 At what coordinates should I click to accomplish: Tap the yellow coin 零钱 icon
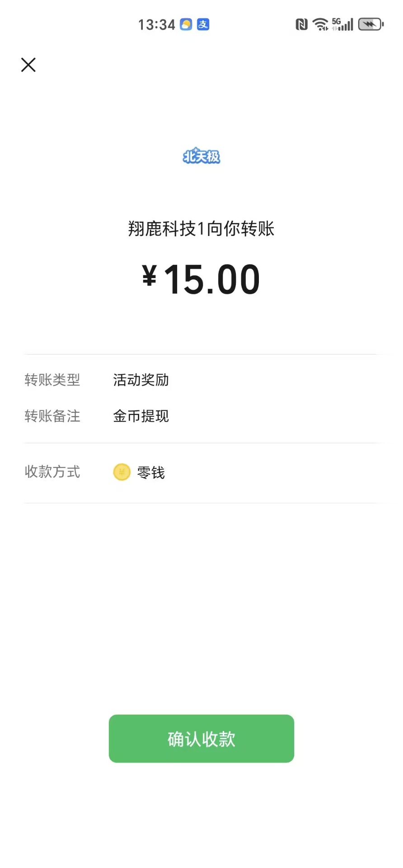click(122, 472)
